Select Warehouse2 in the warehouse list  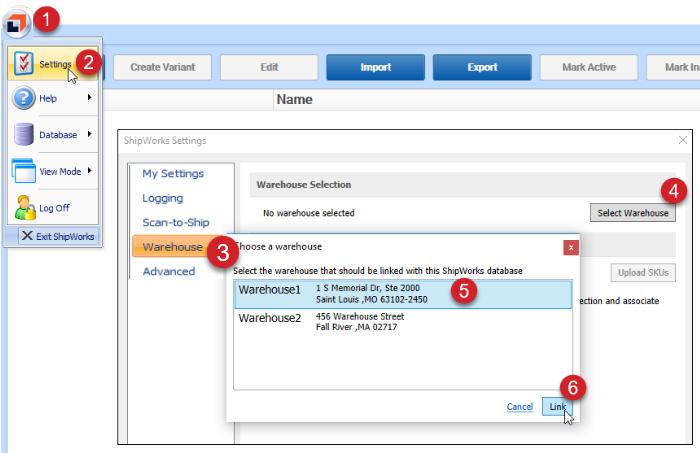tap(403, 322)
